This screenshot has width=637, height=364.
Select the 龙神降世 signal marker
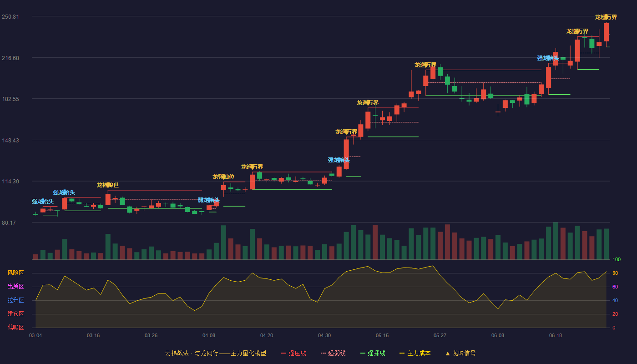108,185
